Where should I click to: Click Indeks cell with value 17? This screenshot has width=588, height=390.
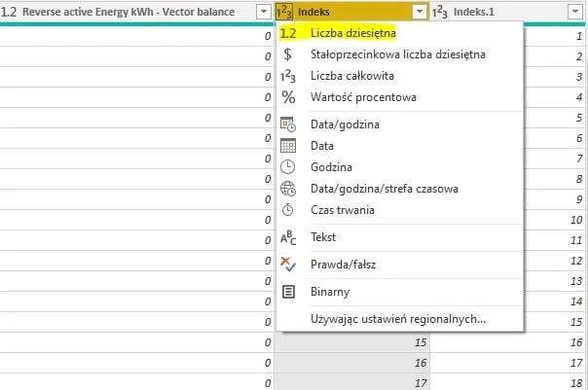pos(352,383)
